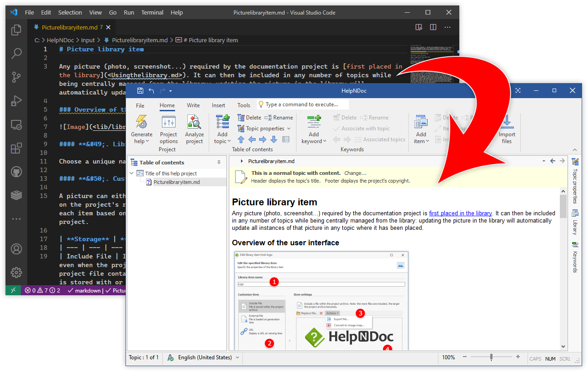Open Run and Debug view in VS Code
This screenshot has width=588, height=372.
pyautogui.click(x=16, y=101)
